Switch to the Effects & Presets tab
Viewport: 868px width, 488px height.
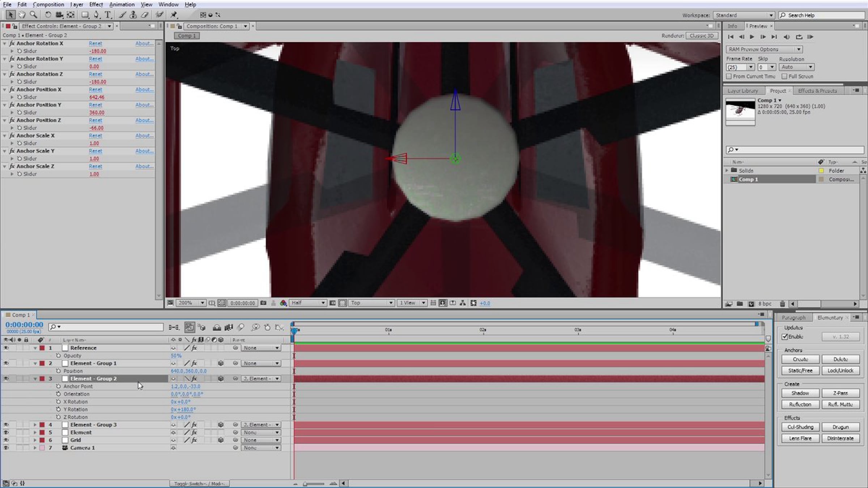[817, 91]
